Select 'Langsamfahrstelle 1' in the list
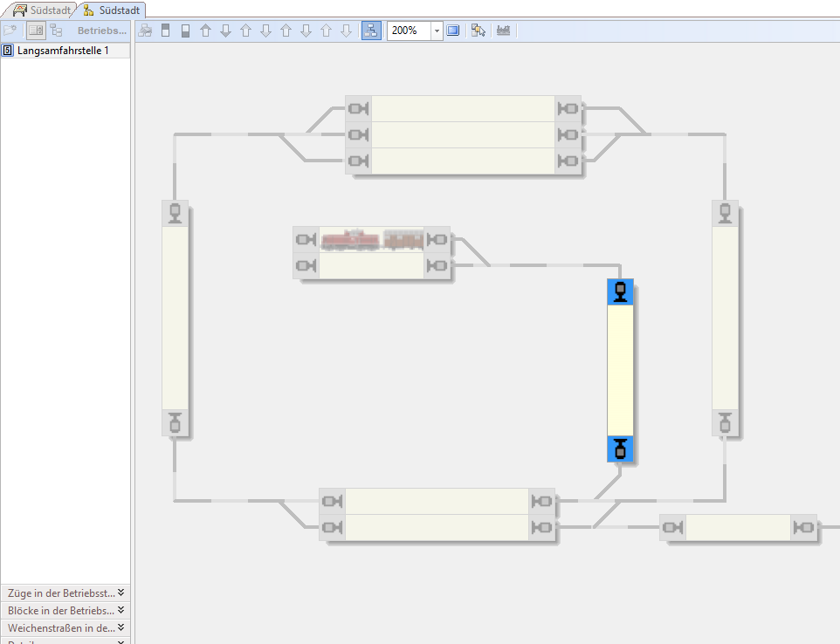 tap(63, 51)
